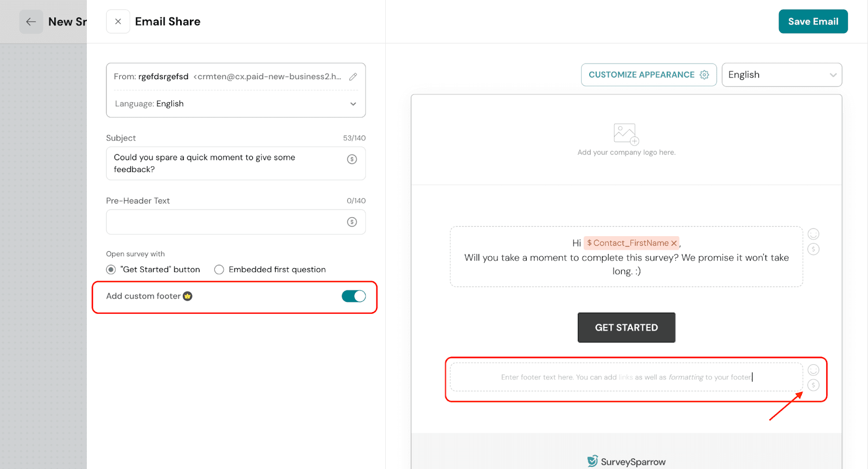Select Embedded first question radio option

pos(219,270)
